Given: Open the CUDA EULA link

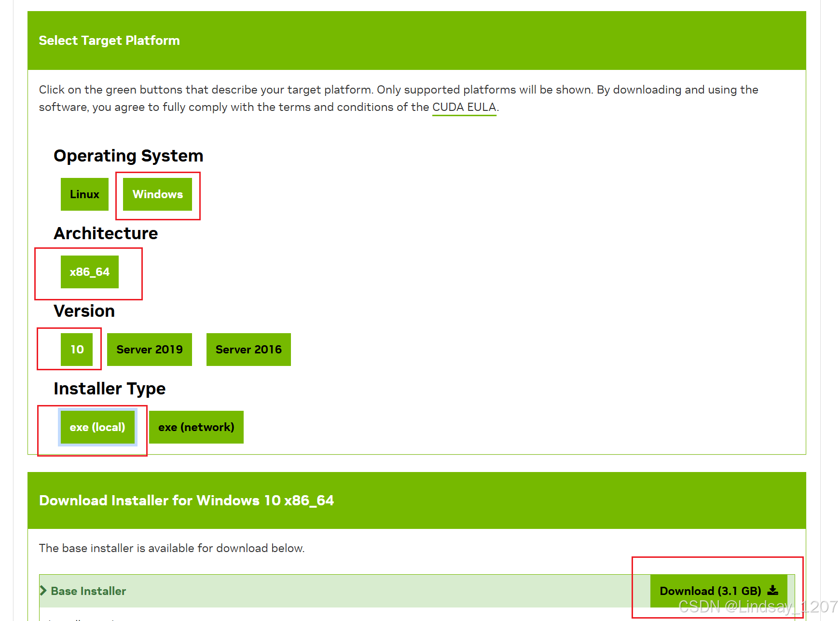Looking at the screenshot, I should point(464,107).
